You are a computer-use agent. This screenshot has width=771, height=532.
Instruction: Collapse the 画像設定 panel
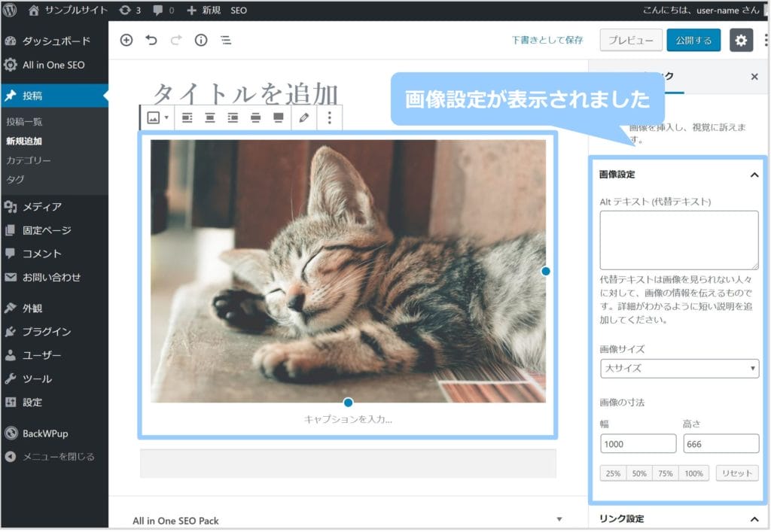[754, 175]
